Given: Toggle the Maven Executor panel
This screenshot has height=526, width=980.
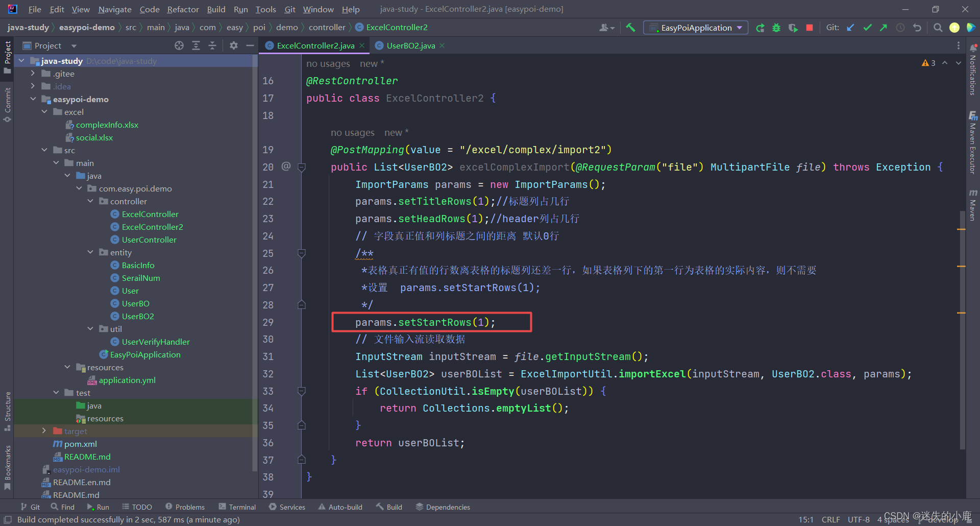Looking at the screenshot, I should (x=973, y=143).
